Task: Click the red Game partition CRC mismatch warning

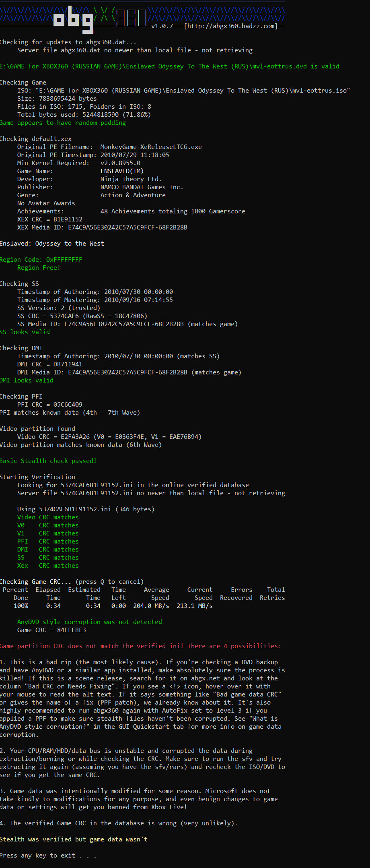Action: 141,646
